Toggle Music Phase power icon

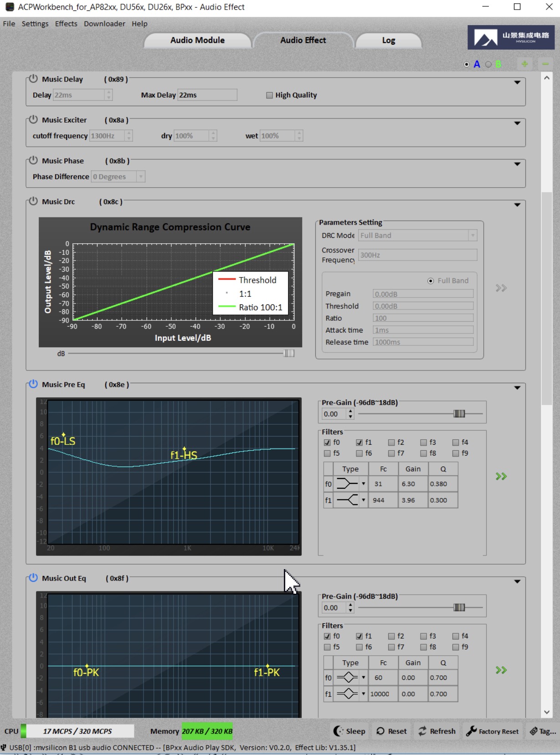[x=33, y=160]
